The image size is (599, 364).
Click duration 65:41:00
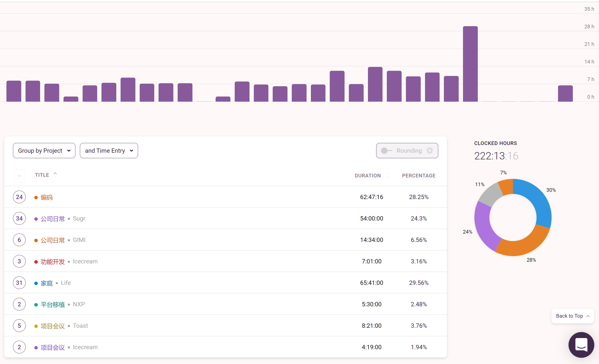(371, 283)
